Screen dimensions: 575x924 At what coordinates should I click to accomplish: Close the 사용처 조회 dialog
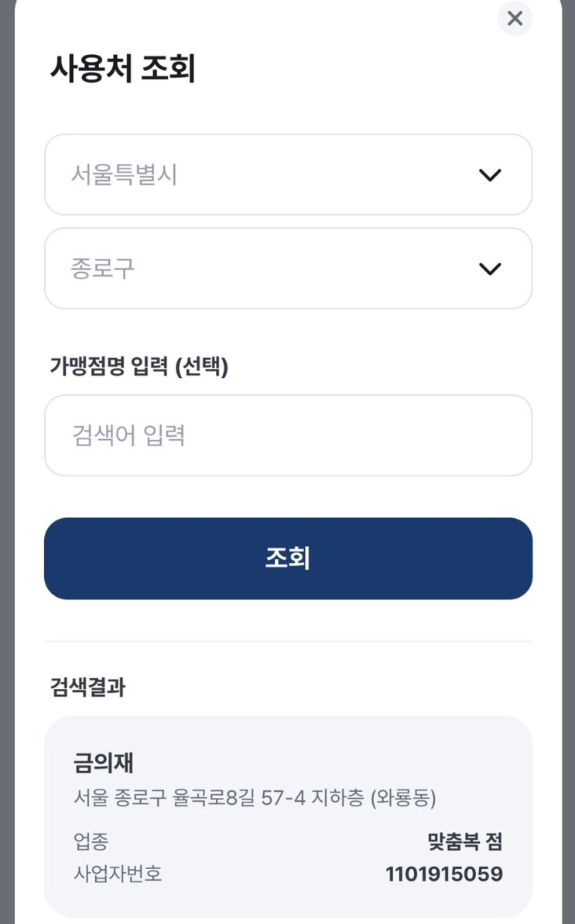(x=515, y=18)
